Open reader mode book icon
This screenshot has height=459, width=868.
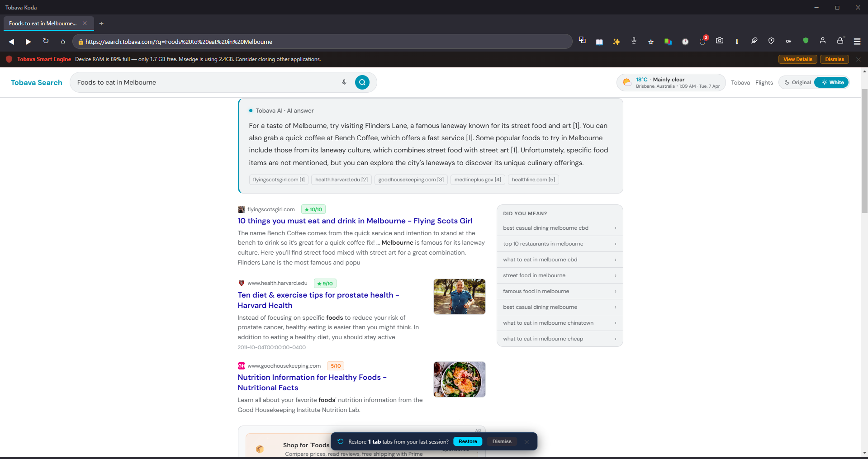pos(599,42)
